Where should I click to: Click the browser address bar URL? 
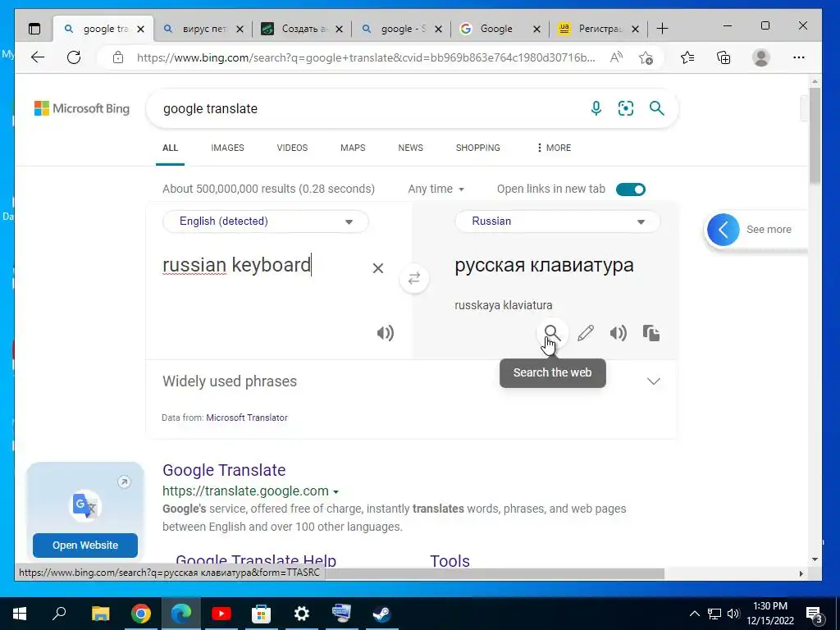[366, 57]
